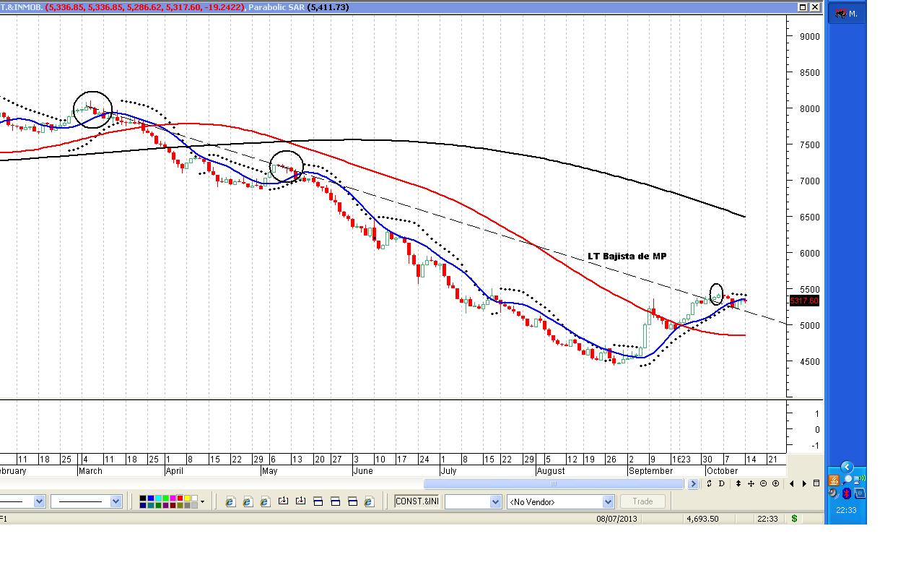The image size is (924, 578).
Task: Click the D periodicity button
Action: [x=722, y=483]
